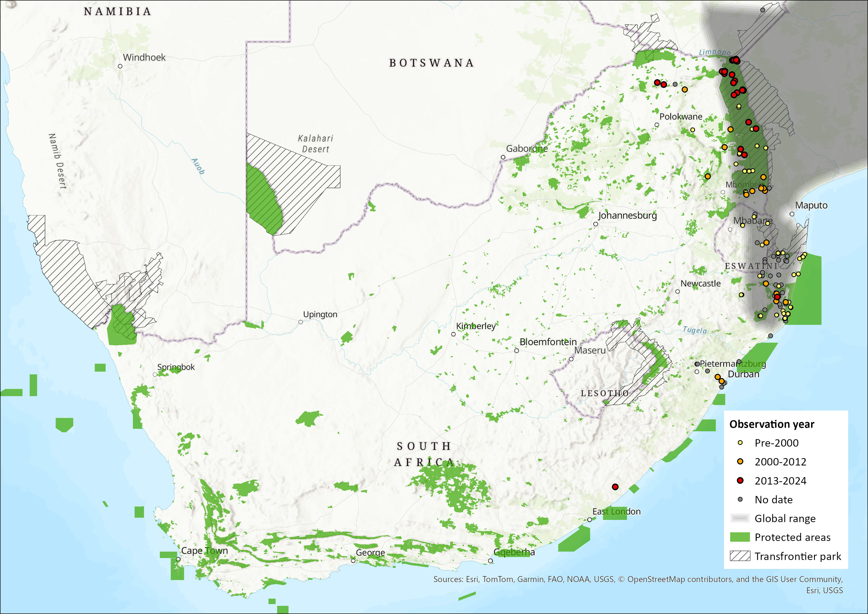Click the red observation point near East London
The height and width of the screenshot is (614, 868).
point(615,487)
